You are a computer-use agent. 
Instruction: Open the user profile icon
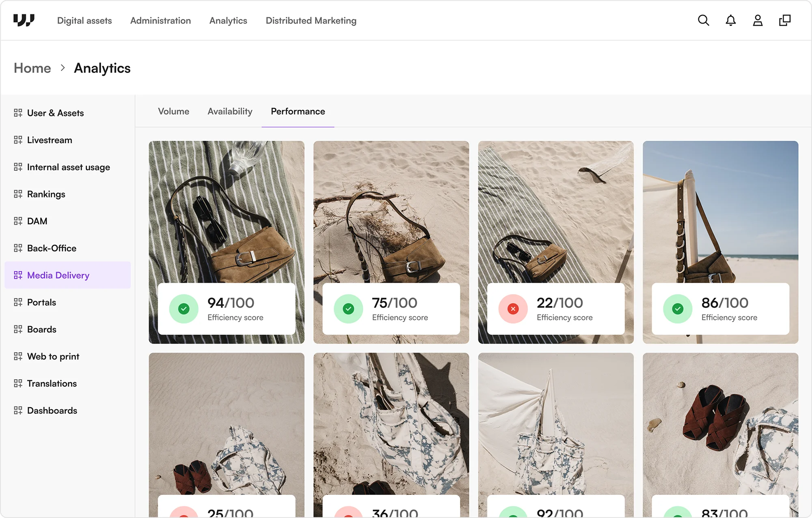(758, 20)
